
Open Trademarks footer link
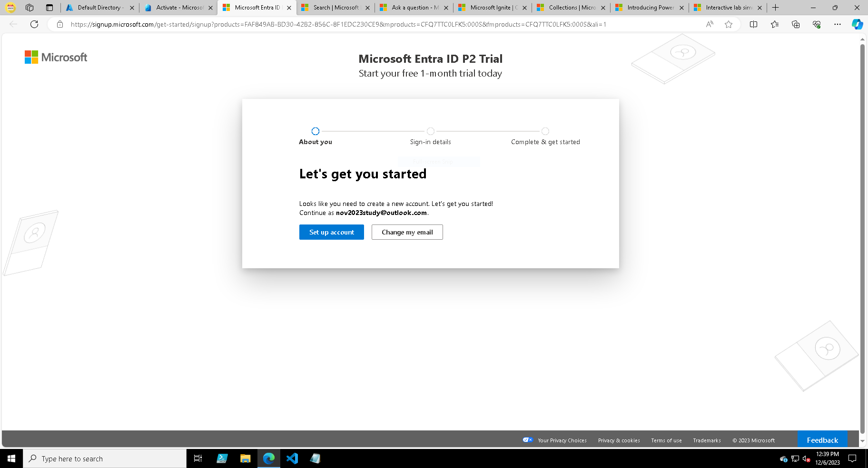707,440
